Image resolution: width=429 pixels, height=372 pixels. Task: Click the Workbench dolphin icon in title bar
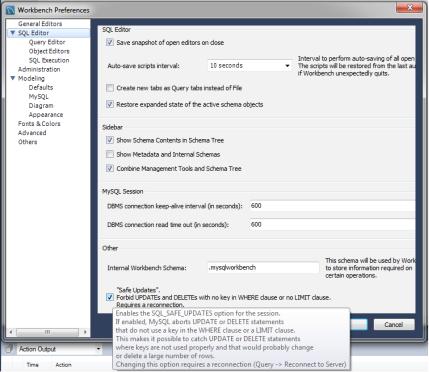pyautogui.click(x=11, y=10)
